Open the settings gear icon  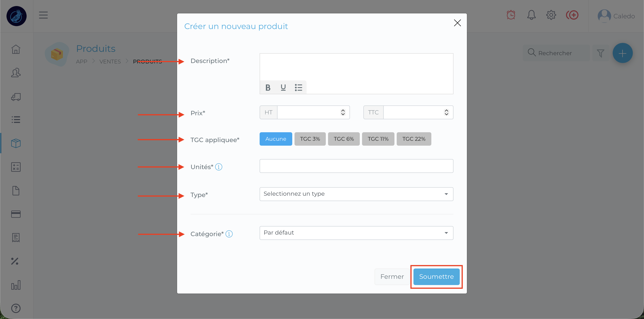(x=551, y=15)
